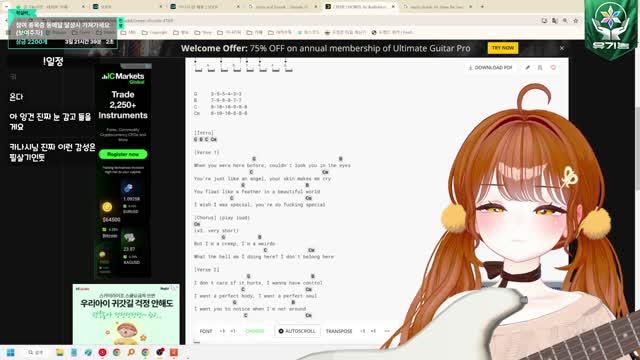Click the Windows taskbar search box
640x360 pixels.
(x=36, y=352)
